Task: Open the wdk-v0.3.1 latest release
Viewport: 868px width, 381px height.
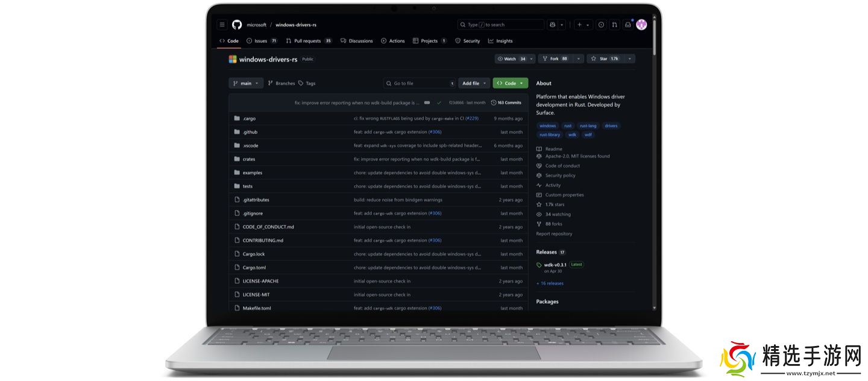Action: click(555, 265)
